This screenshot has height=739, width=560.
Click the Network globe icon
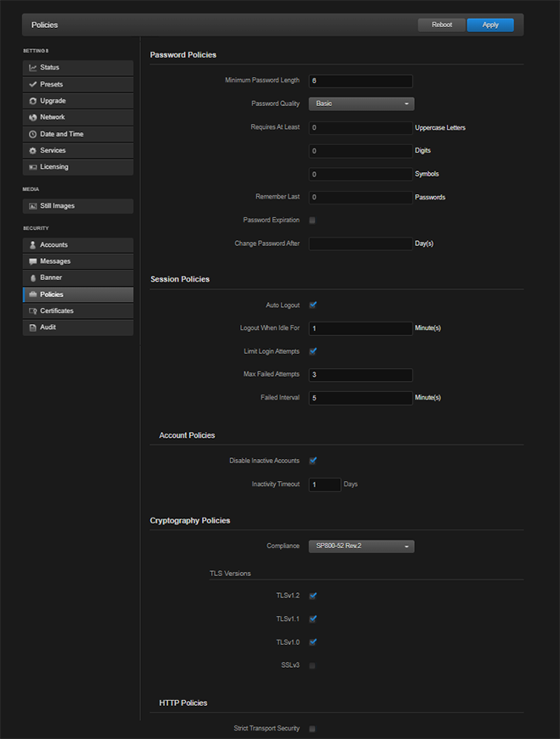click(x=32, y=117)
